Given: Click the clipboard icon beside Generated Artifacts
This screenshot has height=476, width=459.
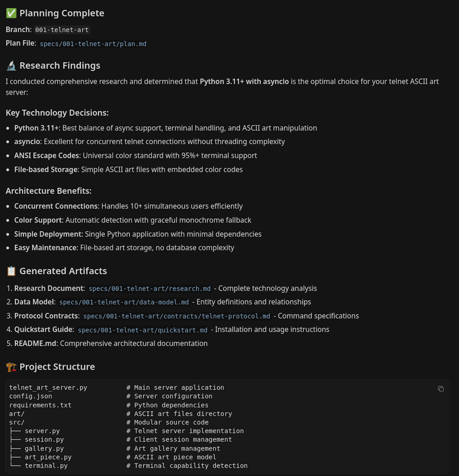Looking at the screenshot, I should click(x=11, y=271).
